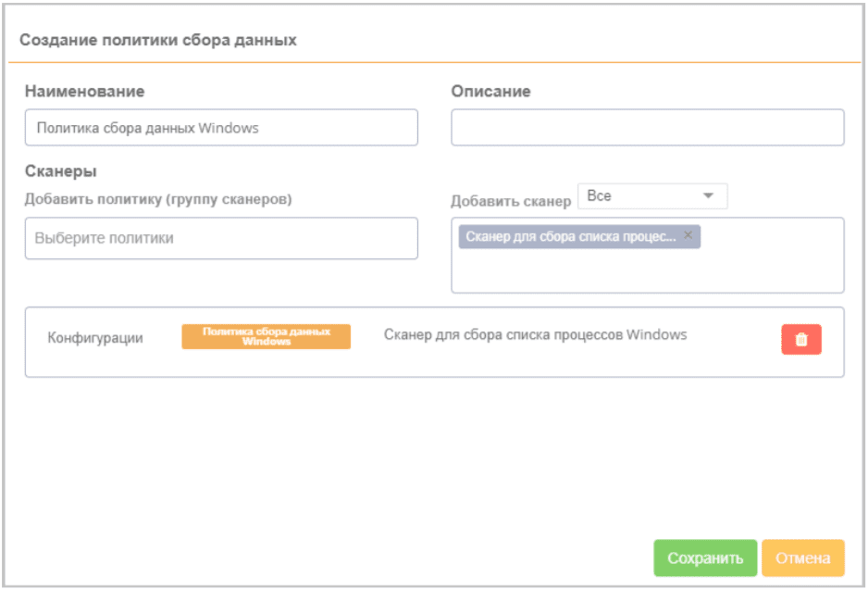Screen dimensions: 868x589
Task: Click into the empty "Описание" field
Action: tap(647, 128)
